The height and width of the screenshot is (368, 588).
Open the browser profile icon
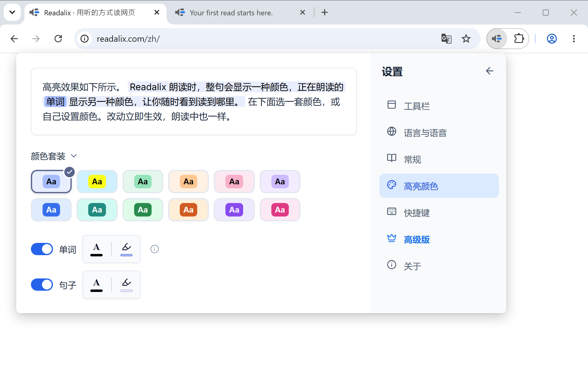pyautogui.click(x=552, y=39)
